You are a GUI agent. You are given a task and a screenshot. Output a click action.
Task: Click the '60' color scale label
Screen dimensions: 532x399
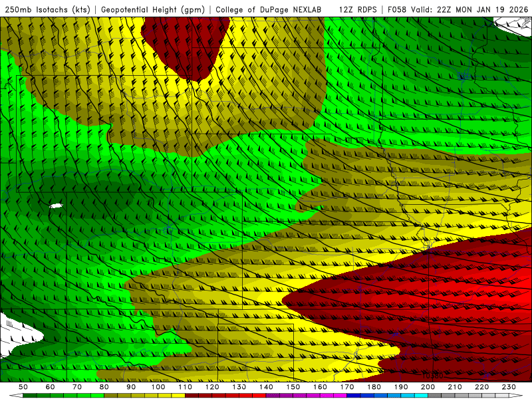[x=51, y=387]
